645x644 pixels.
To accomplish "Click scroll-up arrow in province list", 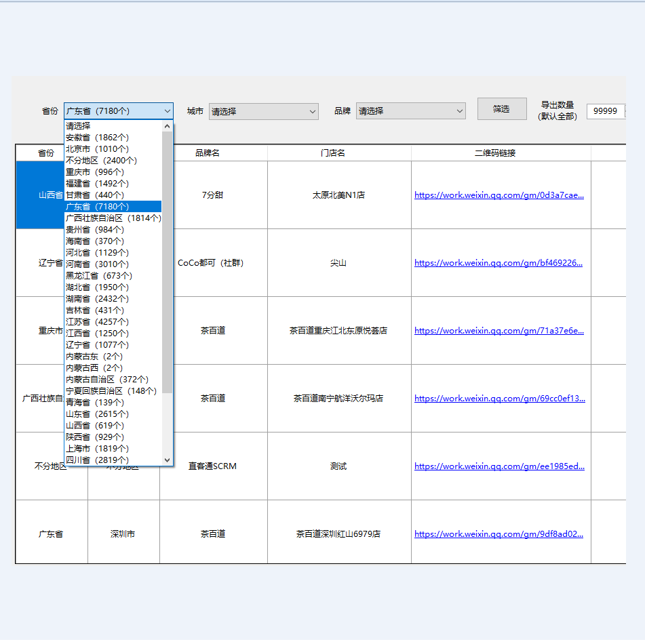I will pyautogui.click(x=168, y=126).
